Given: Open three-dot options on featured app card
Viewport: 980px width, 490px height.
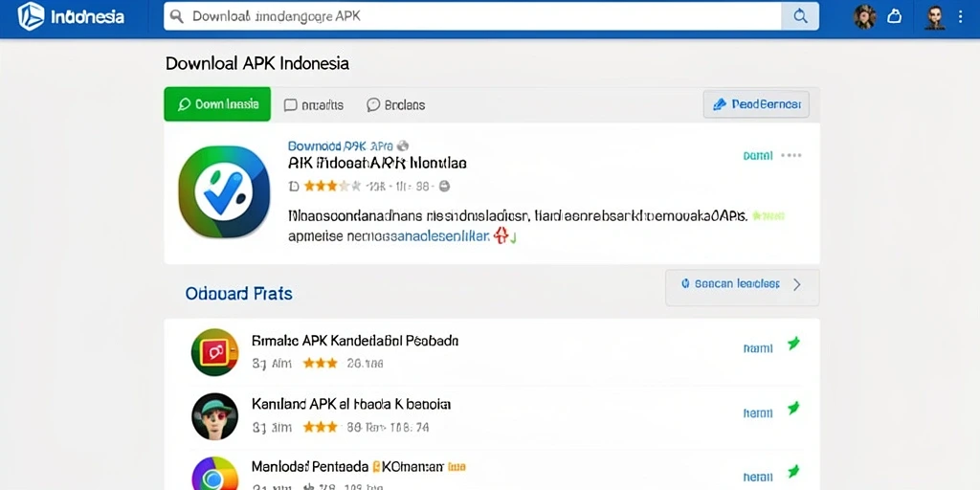Looking at the screenshot, I should pyautogui.click(x=791, y=156).
